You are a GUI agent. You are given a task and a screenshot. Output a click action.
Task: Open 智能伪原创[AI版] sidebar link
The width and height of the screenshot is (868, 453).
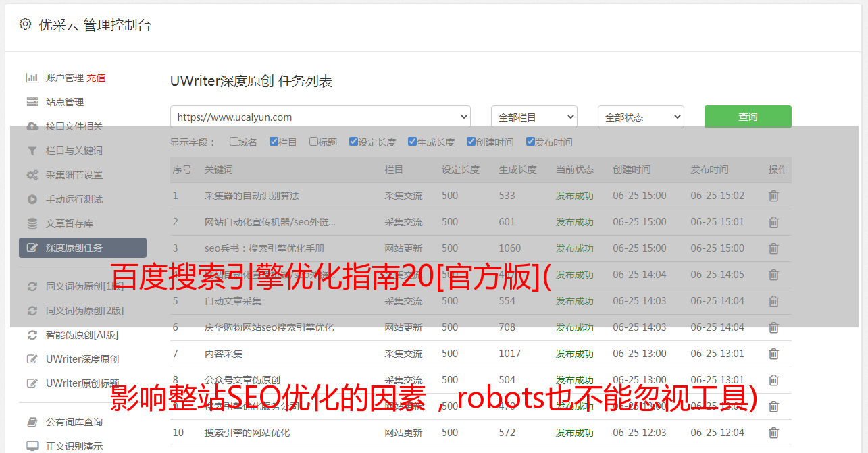click(82, 335)
